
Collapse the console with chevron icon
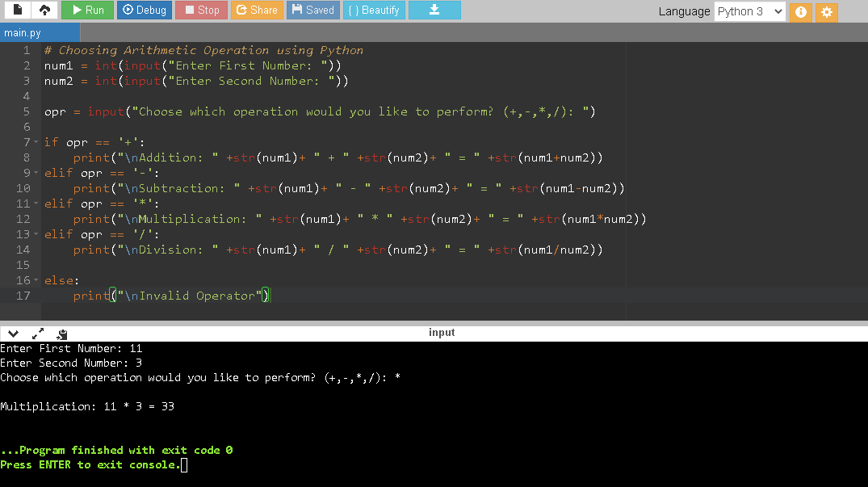click(13, 334)
